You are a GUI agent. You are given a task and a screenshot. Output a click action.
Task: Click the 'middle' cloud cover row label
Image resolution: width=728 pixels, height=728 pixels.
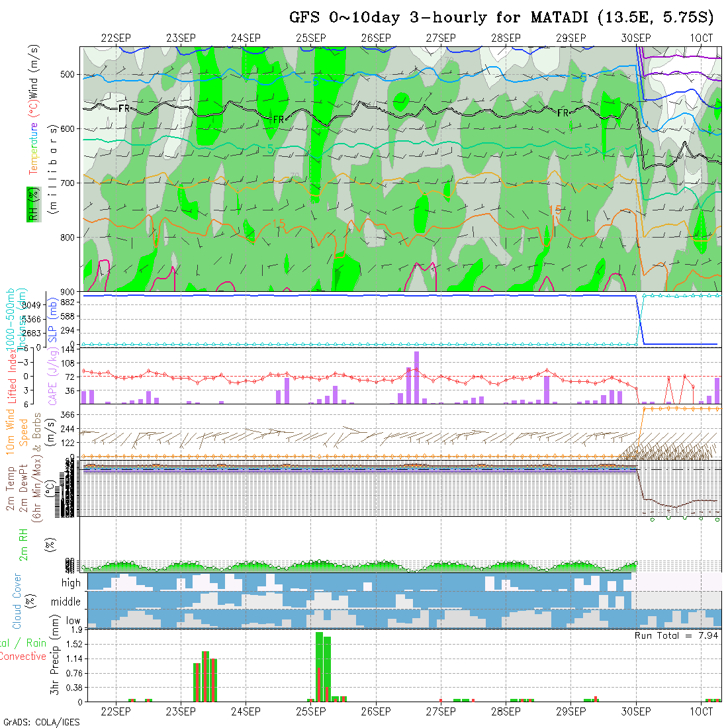click(x=66, y=602)
